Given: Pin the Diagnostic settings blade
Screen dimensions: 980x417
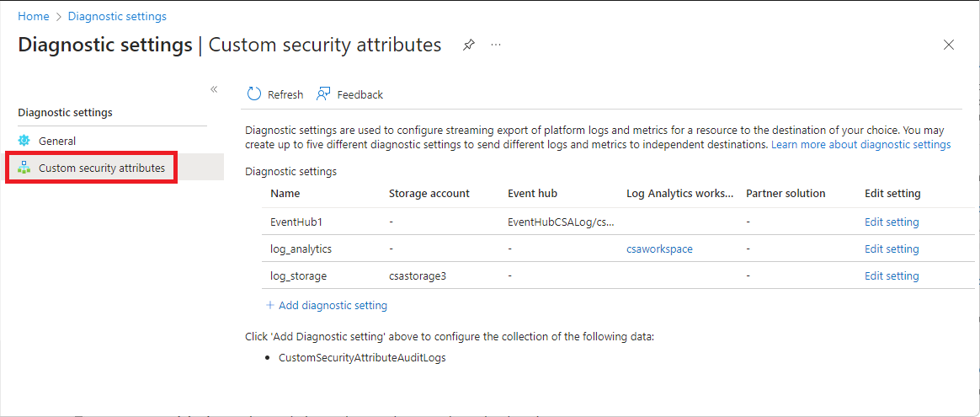Looking at the screenshot, I should coord(469,45).
